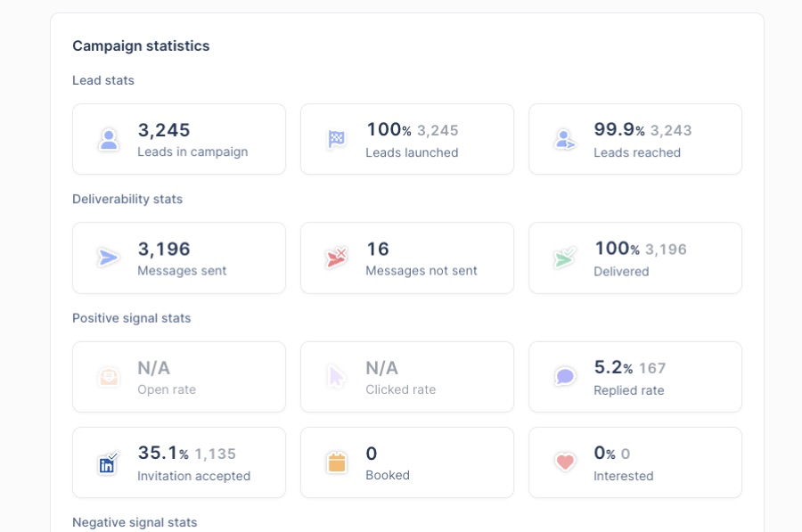Click the LinkedIn Invitation accepted icon
802x532 pixels.
[x=108, y=463]
